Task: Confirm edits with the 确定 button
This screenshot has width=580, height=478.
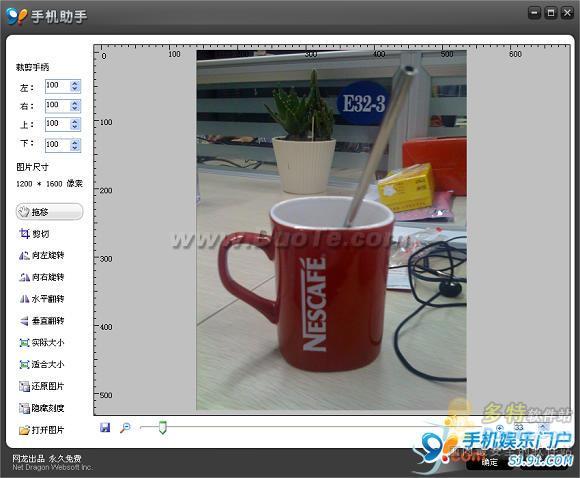Action: (490, 462)
